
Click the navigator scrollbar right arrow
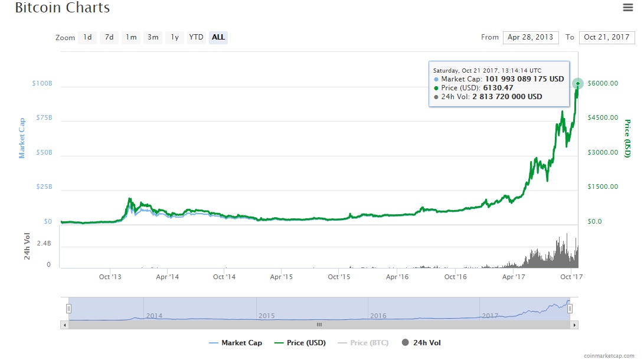574,325
